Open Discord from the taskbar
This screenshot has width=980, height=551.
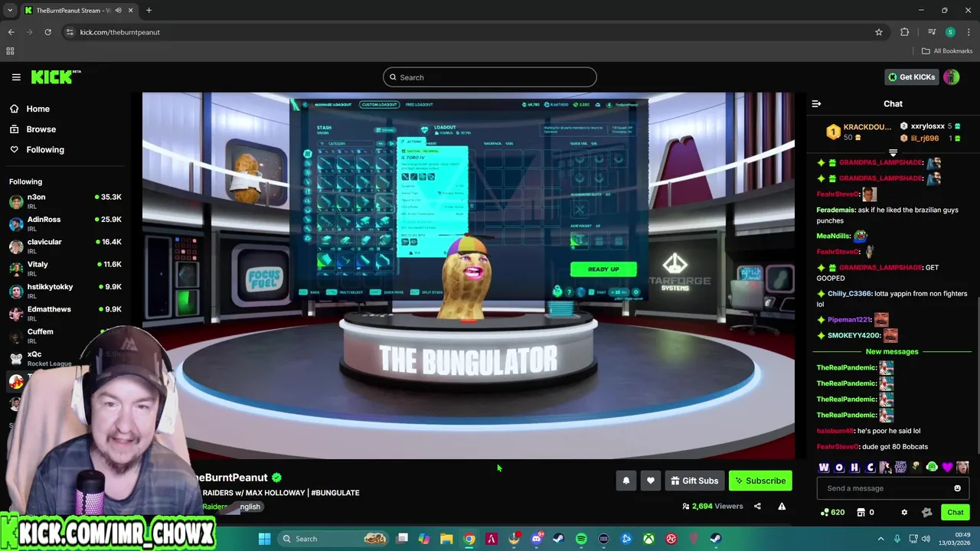pos(537,539)
